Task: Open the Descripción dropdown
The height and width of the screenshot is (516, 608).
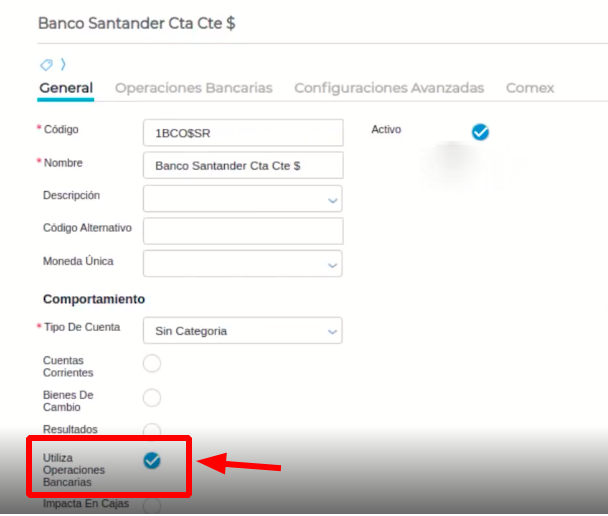Action: [243, 199]
